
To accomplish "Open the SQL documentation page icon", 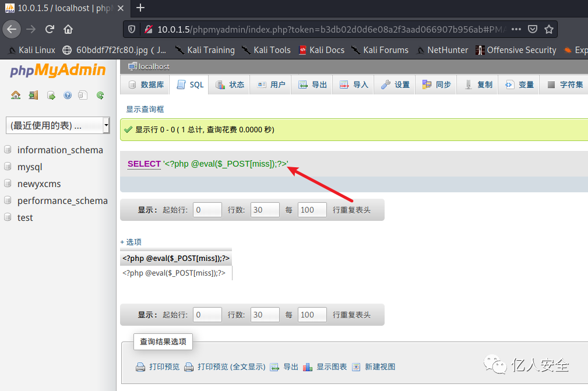I will (83, 95).
